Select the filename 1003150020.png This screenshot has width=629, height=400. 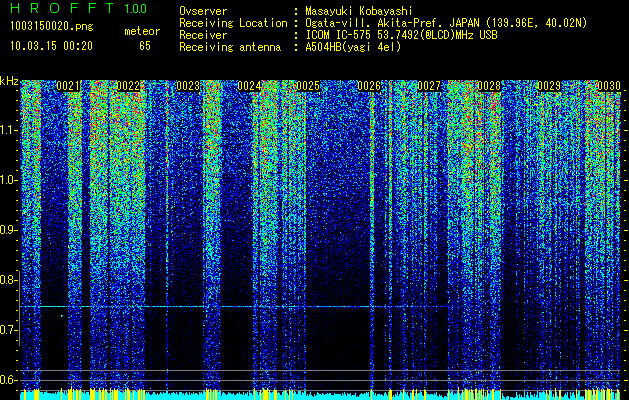tap(52, 27)
